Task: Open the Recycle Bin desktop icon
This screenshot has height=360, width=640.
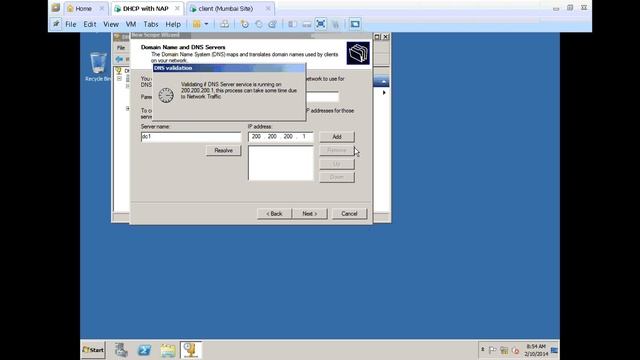Action: pos(98,66)
